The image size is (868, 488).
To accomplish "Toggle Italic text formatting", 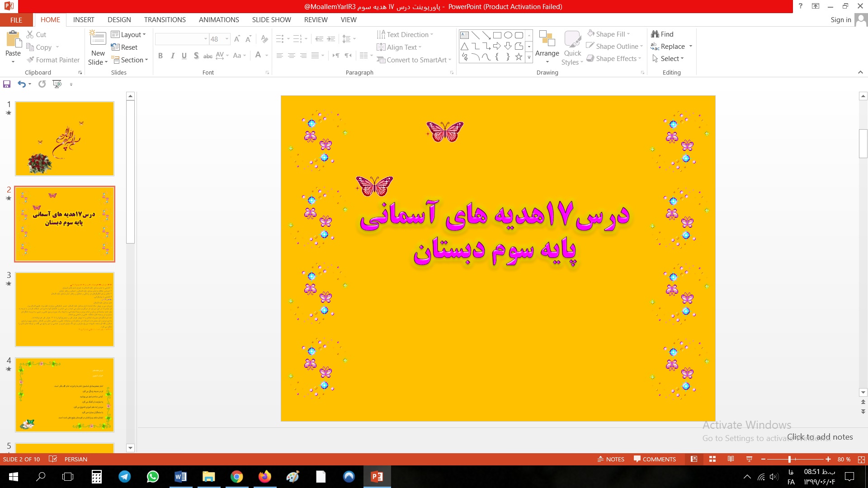I will pyautogui.click(x=172, y=56).
